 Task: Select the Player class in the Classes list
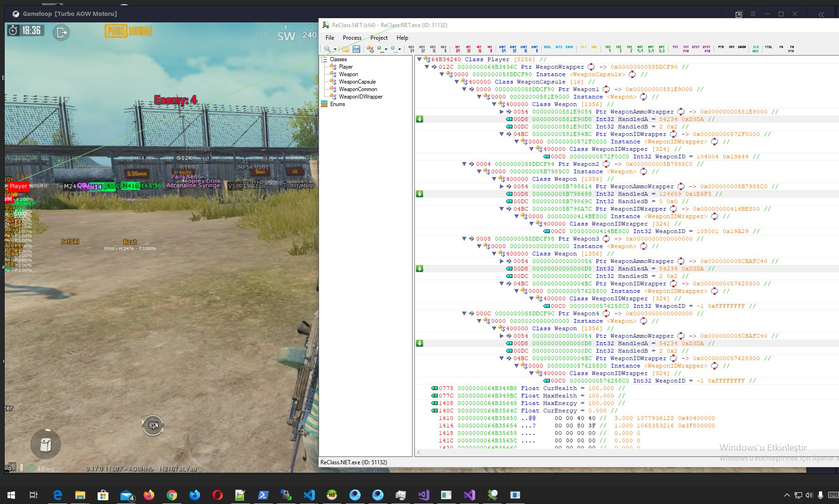346,67
